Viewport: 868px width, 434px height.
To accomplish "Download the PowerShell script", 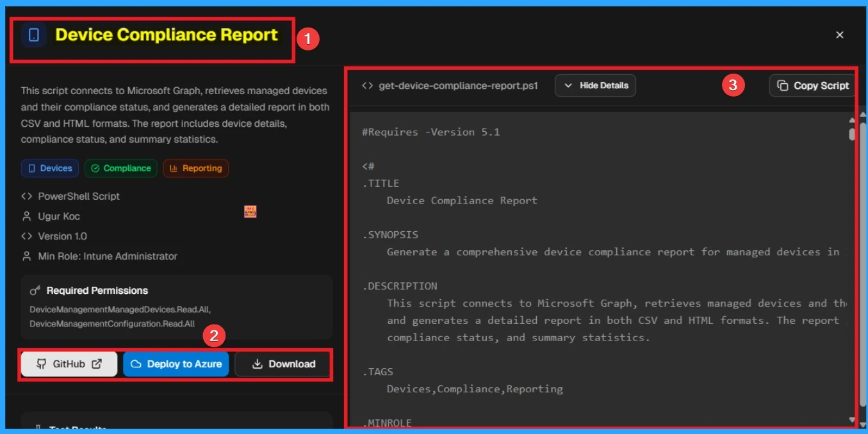I will (x=283, y=364).
